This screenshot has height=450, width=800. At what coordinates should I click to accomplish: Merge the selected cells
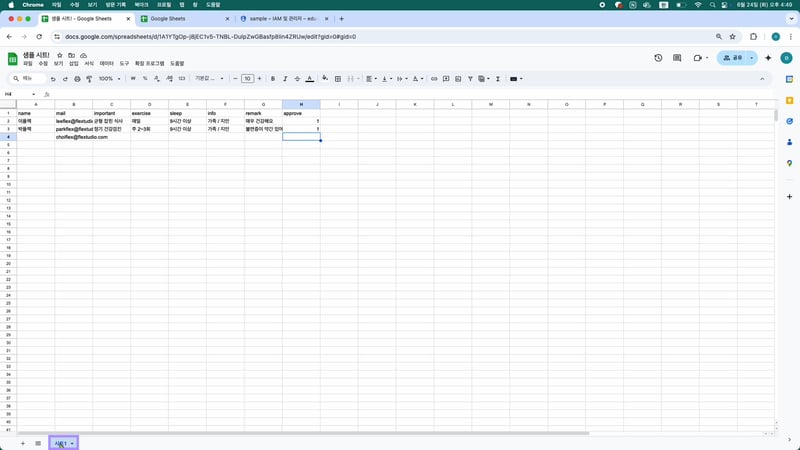tap(351, 79)
